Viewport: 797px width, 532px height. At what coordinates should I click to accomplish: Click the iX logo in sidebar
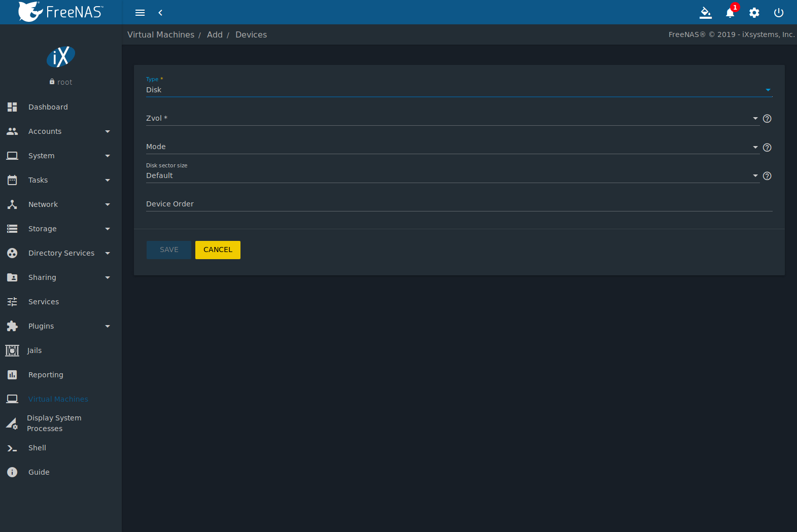[x=61, y=57]
